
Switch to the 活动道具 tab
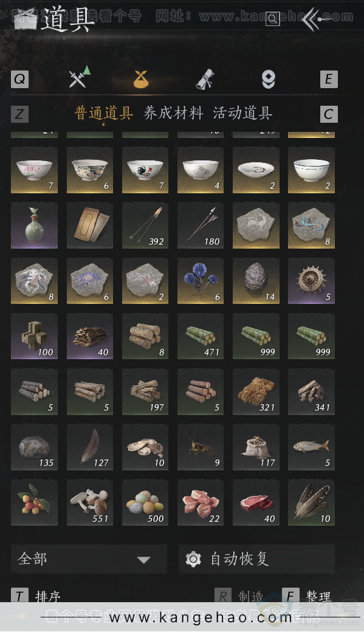(242, 113)
